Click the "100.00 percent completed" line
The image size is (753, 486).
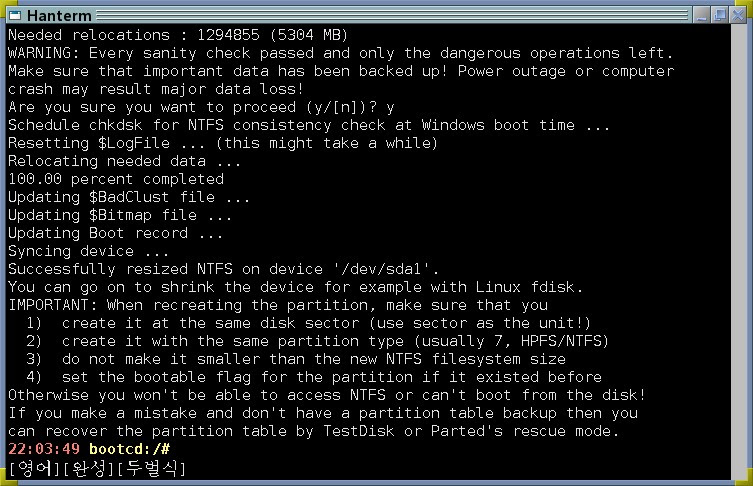coord(116,179)
